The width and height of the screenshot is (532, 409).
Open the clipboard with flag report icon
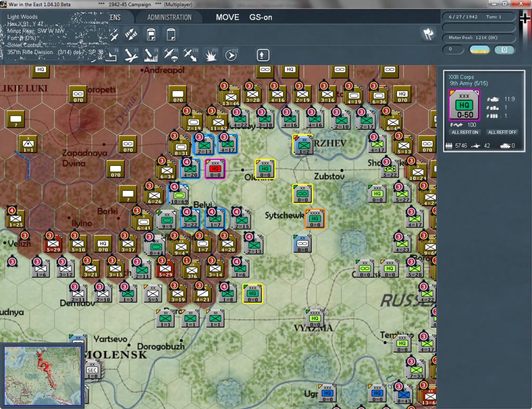click(x=151, y=34)
